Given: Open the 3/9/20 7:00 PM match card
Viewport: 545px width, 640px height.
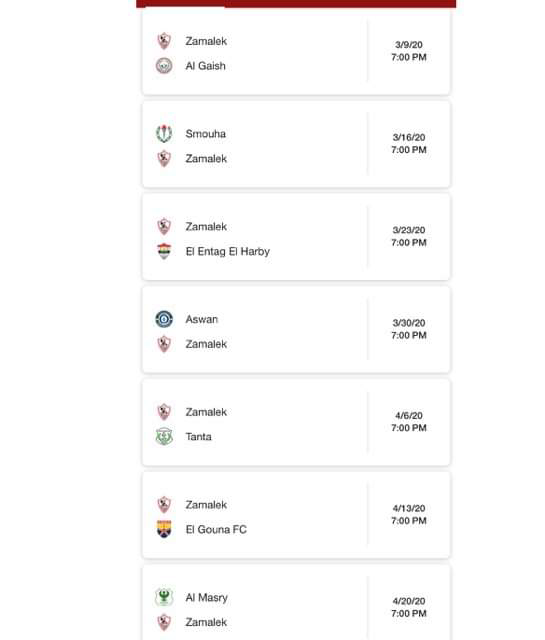Looking at the screenshot, I should point(296,52).
